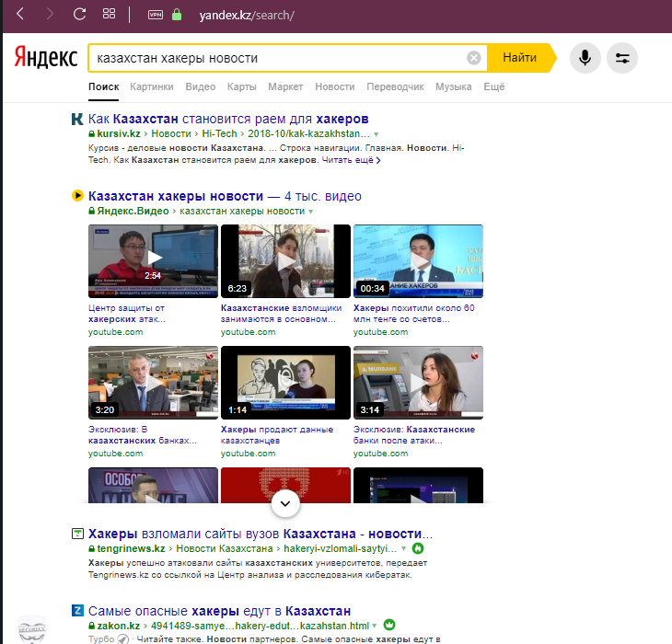This screenshot has height=644, width=672.
Task: Open Хакеры взломали сайты вузов Казахстана result
Action: (x=261, y=534)
